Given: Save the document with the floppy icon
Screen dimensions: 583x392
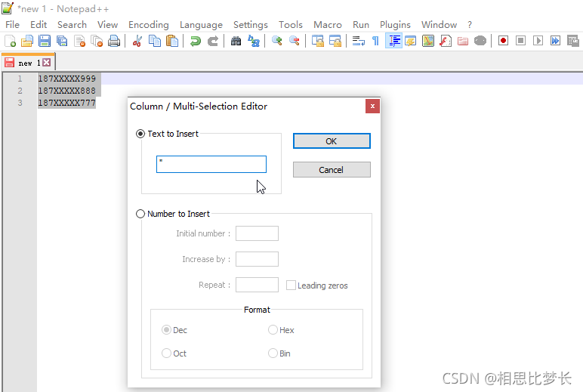Looking at the screenshot, I should point(45,41).
